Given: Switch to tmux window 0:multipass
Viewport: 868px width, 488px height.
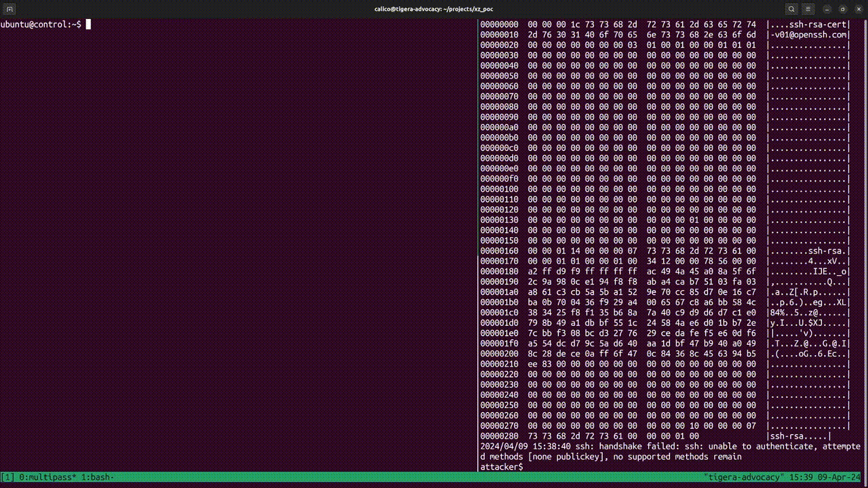Looking at the screenshot, I should click(x=47, y=477).
